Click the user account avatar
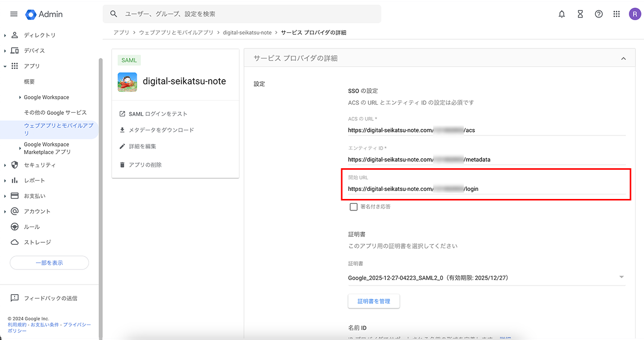This screenshot has height=340, width=644. click(635, 14)
